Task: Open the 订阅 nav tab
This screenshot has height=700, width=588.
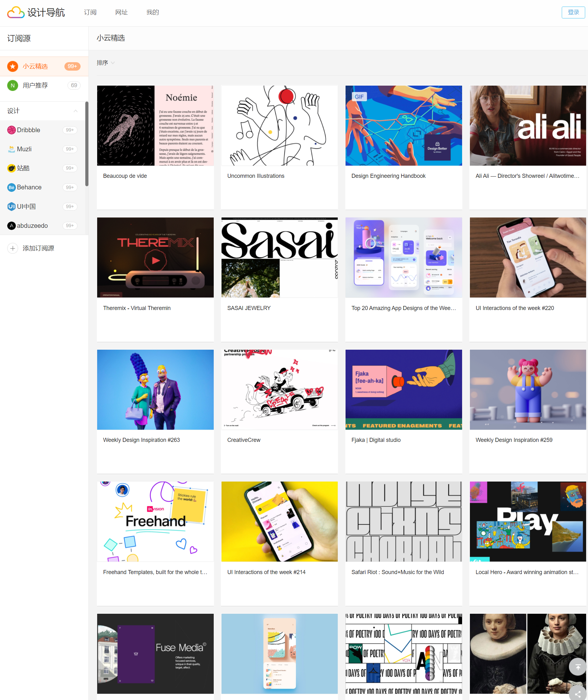Action: [90, 12]
